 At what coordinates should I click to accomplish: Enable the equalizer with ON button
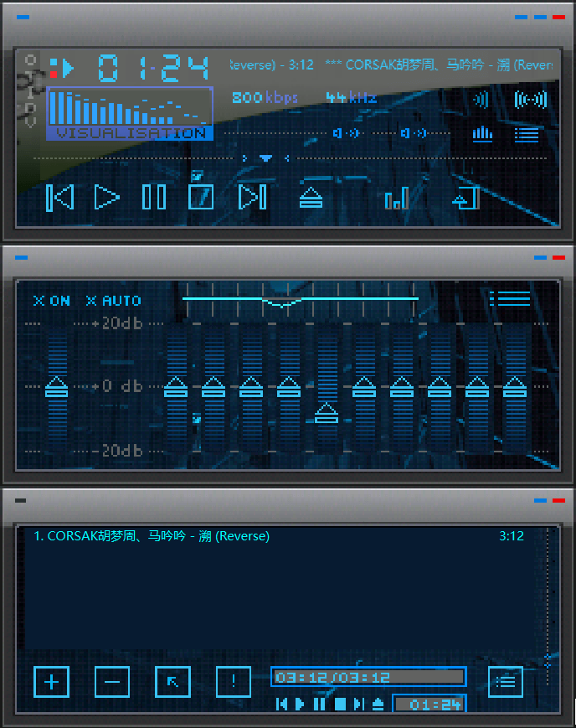click(x=52, y=301)
